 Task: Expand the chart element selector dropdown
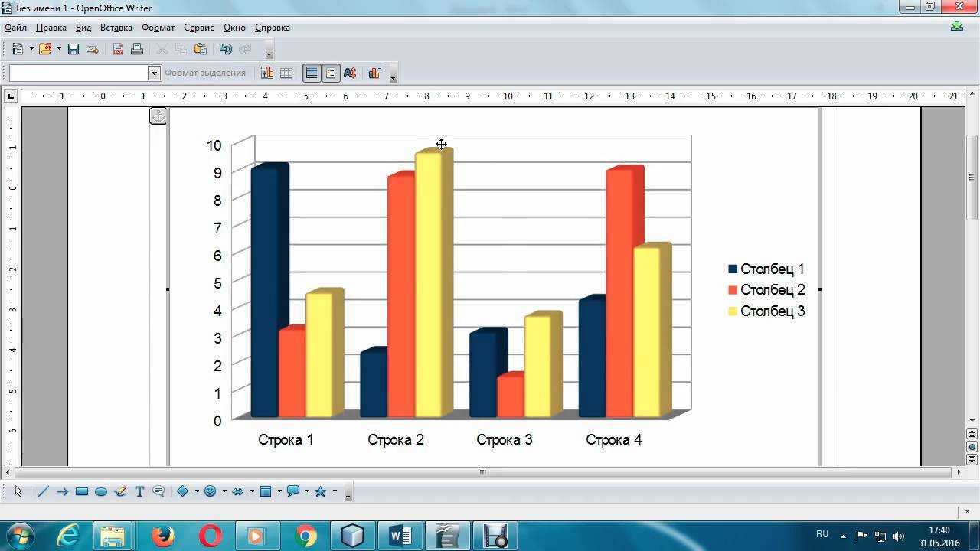(x=154, y=73)
